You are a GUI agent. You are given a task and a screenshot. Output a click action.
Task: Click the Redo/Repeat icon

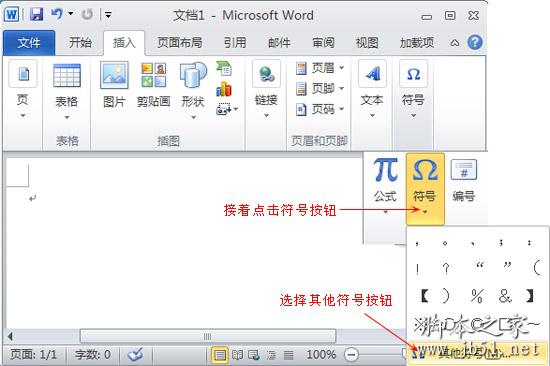pyautogui.click(x=87, y=14)
